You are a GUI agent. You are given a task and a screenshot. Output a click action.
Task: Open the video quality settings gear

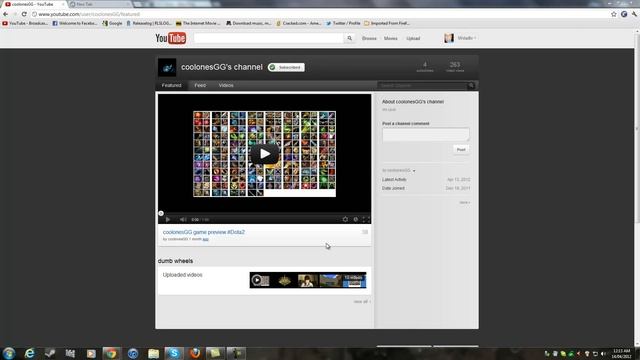pyautogui.click(x=345, y=220)
